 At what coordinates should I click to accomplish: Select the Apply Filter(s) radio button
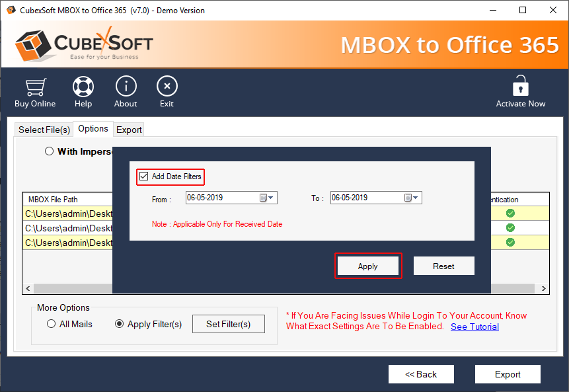click(119, 324)
